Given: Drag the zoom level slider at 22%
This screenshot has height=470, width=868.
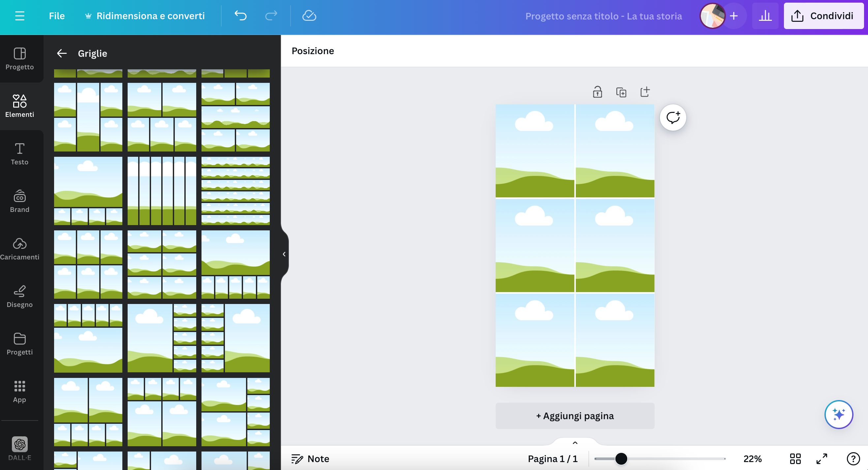Looking at the screenshot, I should tap(621, 458).
